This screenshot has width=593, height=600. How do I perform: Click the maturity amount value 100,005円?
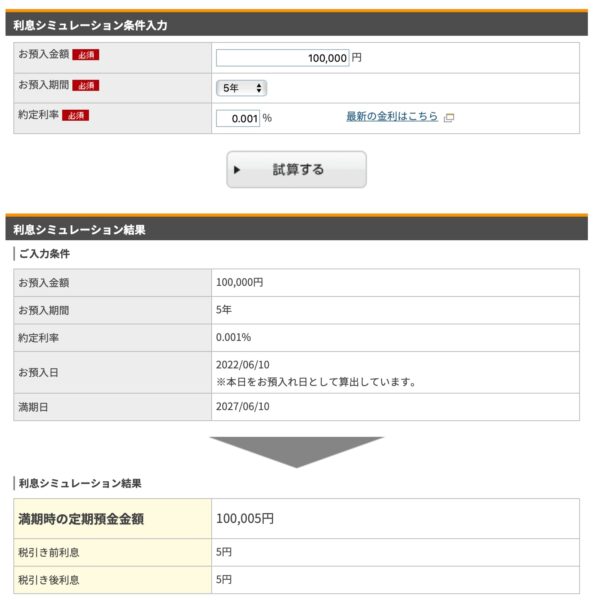pyautogui.click(x=245, y=518)
